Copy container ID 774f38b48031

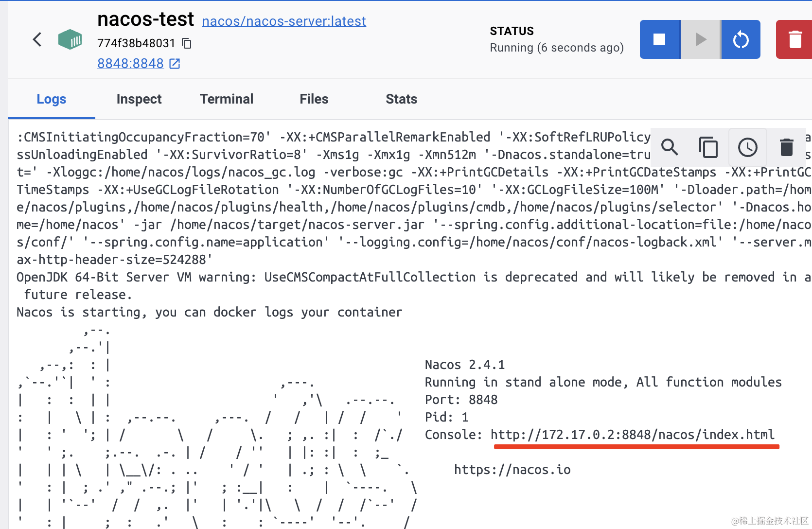click(x=187, y=43)
